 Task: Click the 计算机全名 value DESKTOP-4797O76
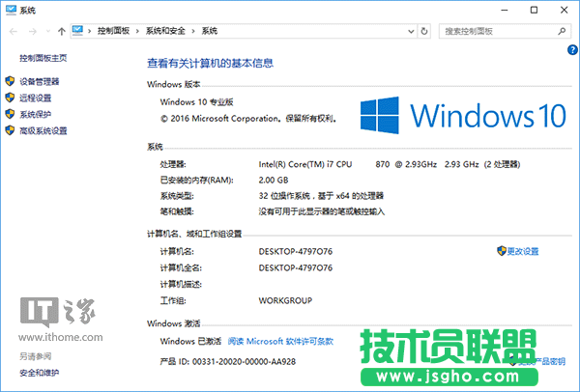[x=296, y=267]
